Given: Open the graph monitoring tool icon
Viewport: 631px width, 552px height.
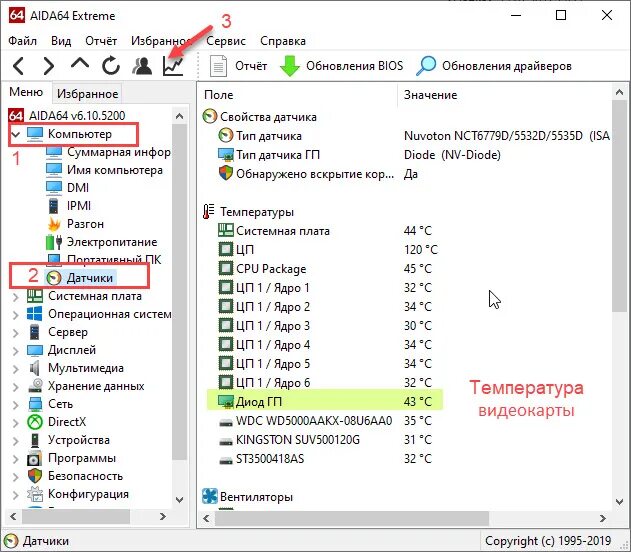Looking at the screenshot, I should (173, 66).
